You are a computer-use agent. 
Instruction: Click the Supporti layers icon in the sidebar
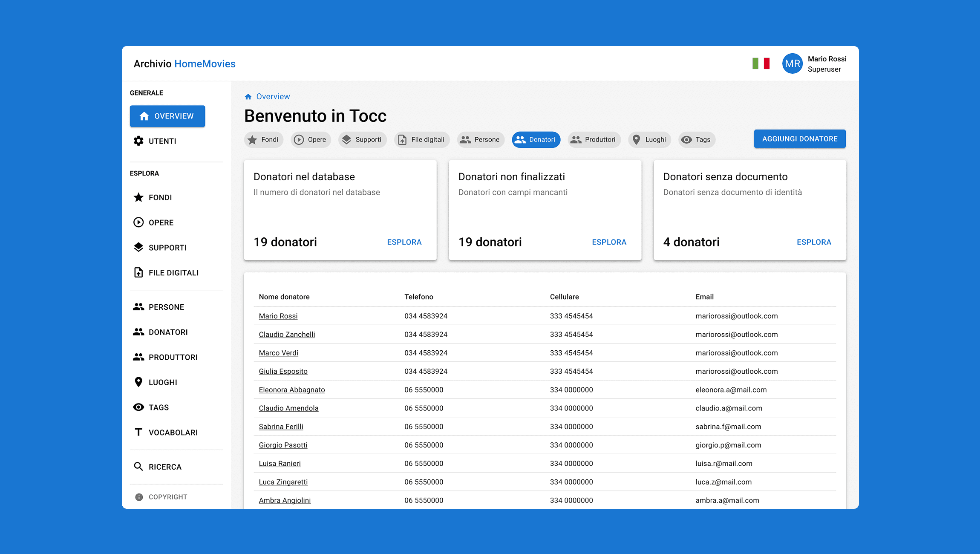[138, 248]
